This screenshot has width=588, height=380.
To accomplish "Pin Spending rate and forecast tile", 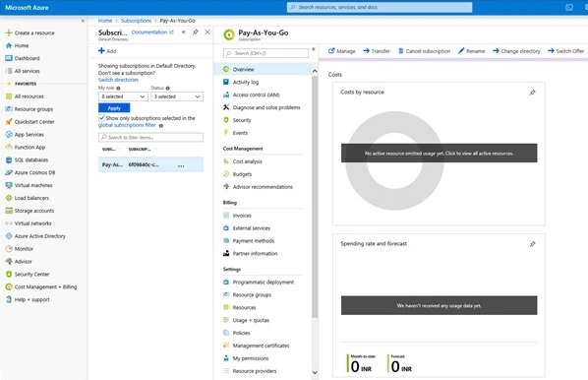I will 533,244.
